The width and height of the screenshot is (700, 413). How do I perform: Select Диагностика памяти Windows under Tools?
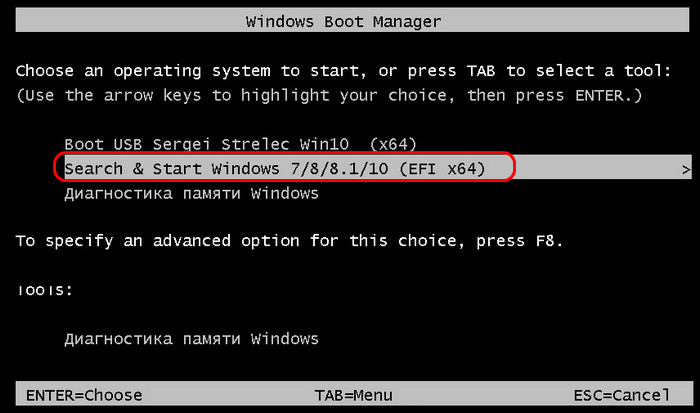tap(192, 338)
